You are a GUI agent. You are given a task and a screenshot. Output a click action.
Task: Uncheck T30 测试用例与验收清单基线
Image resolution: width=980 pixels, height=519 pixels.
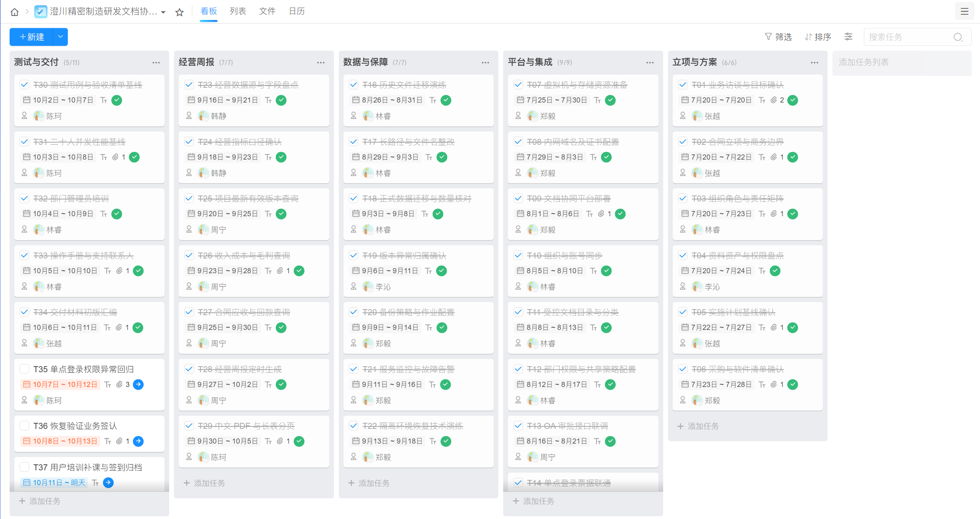click(24, 85)
